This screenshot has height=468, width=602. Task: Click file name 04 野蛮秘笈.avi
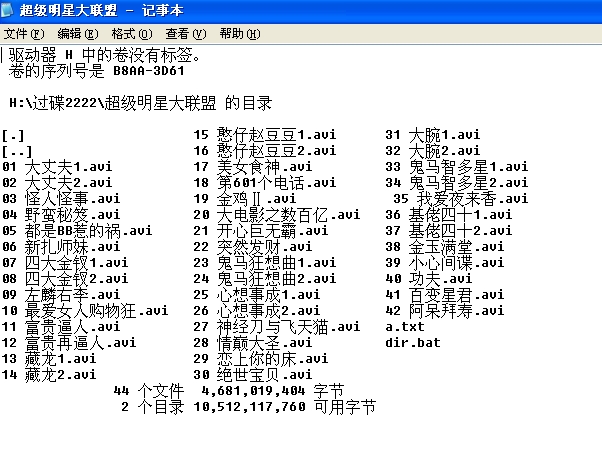61,215
